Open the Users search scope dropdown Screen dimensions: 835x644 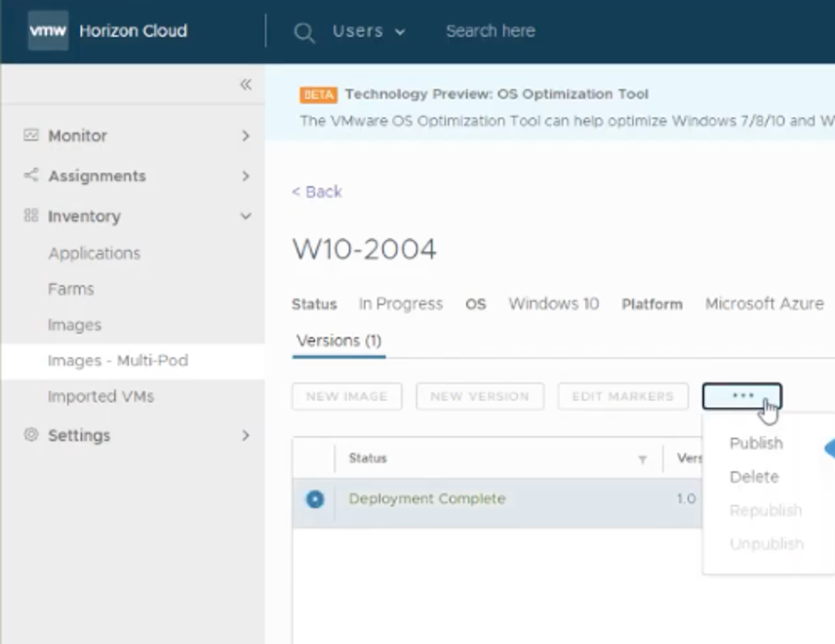tap(368, 31)
